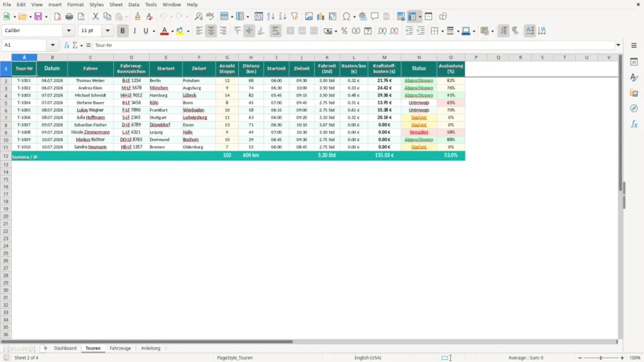This screenshot has height=362, width=644.
Task: Toggle Freeze Rows and Columns
Action: coord(412,16)
